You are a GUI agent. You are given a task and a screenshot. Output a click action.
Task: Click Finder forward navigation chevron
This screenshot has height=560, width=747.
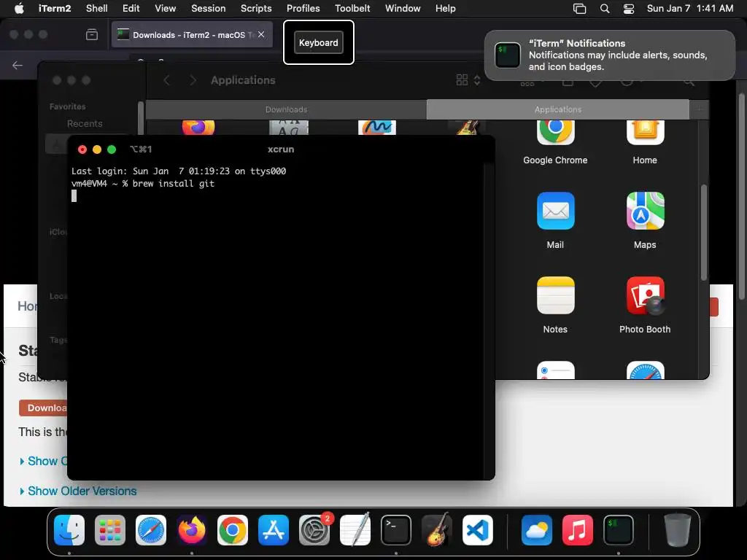[x=193, y=80]
